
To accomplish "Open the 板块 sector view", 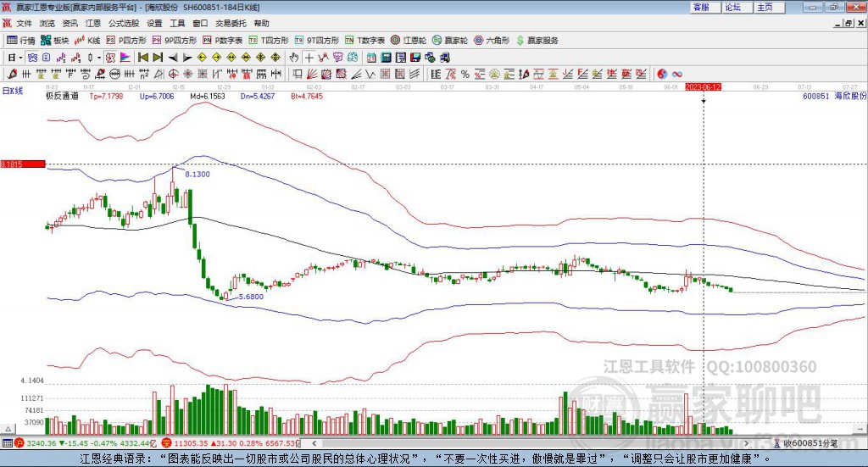I will [x=54, y=41].
